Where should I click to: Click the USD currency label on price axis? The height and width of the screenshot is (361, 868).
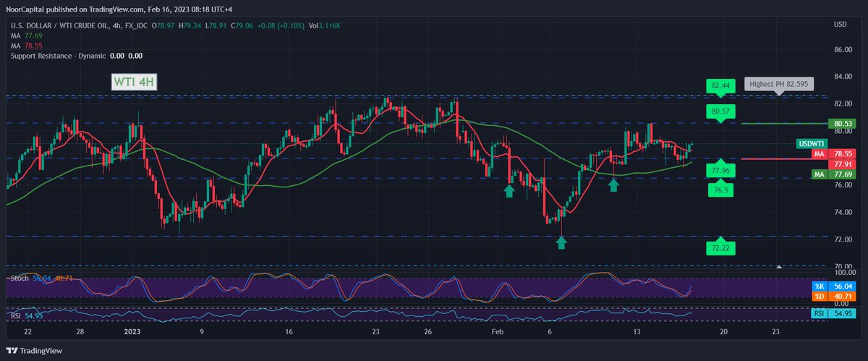[x=841, y=25]
